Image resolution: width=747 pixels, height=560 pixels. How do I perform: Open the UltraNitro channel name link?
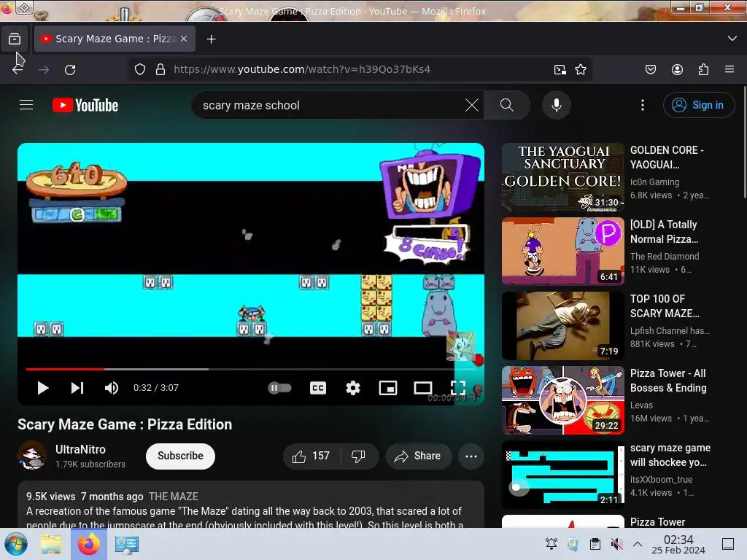point(80,449)
